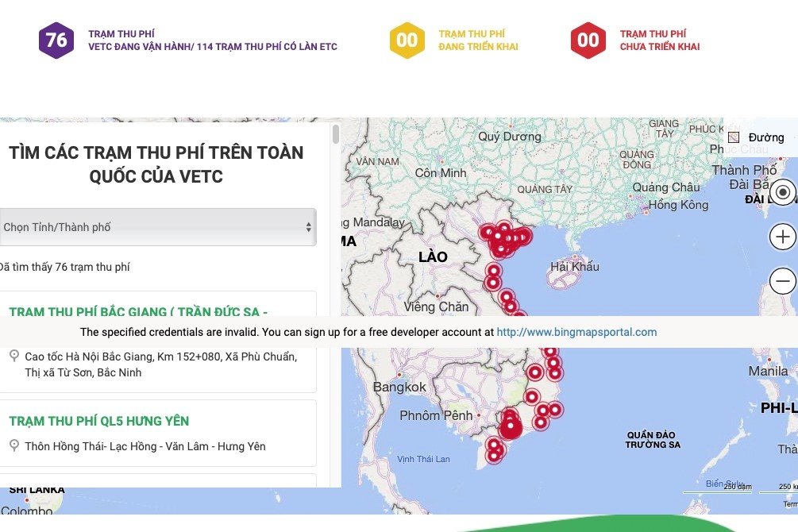
Task: Click the red hexagon showing 00
Action: point(588,40)
